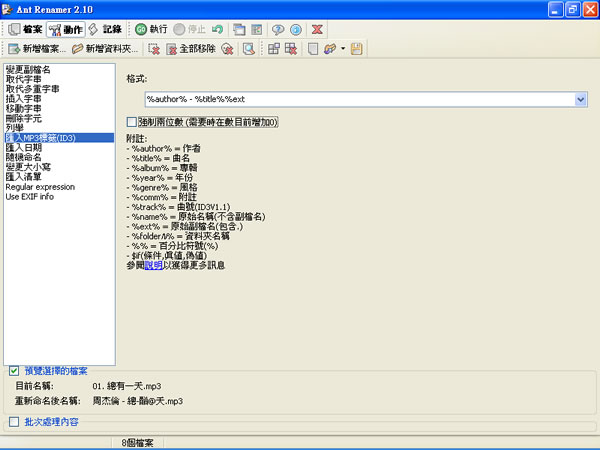Enable 批次處理內容 batch contents checkbox
Image resolution: width=600 pixels, height=450 pixels.
point(14,422)
